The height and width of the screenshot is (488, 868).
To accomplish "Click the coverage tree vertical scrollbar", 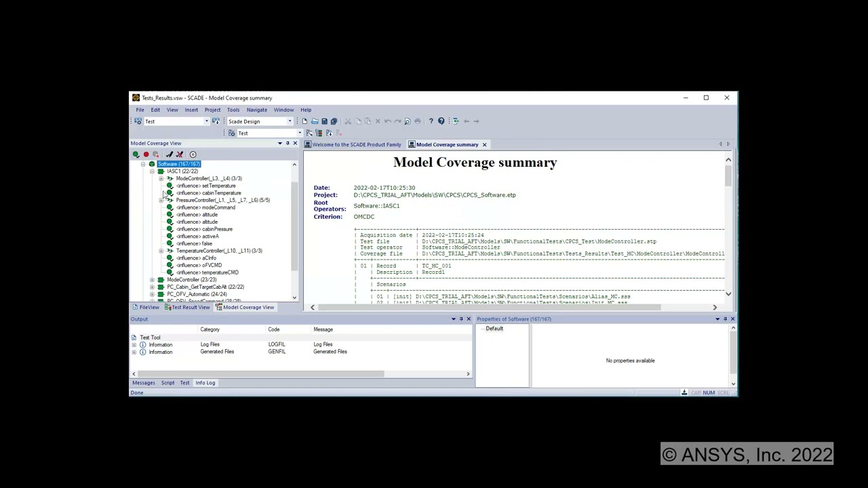I will (294, 226).
